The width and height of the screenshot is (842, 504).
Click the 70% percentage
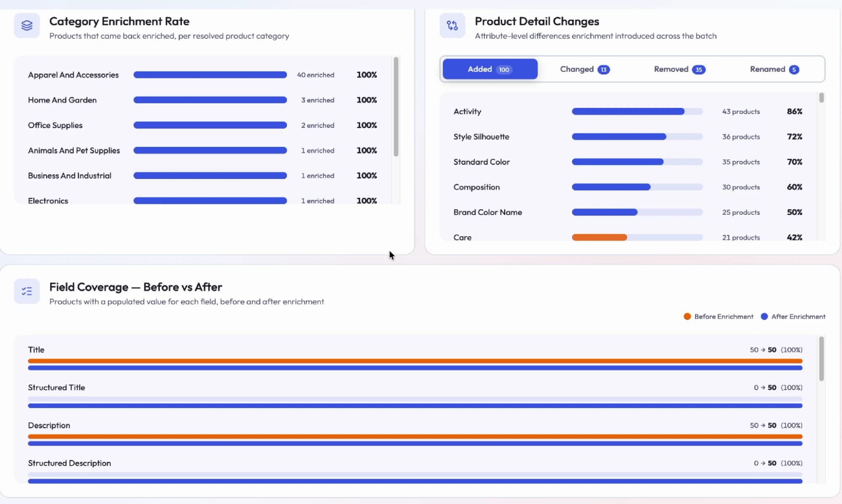[794, 162]
